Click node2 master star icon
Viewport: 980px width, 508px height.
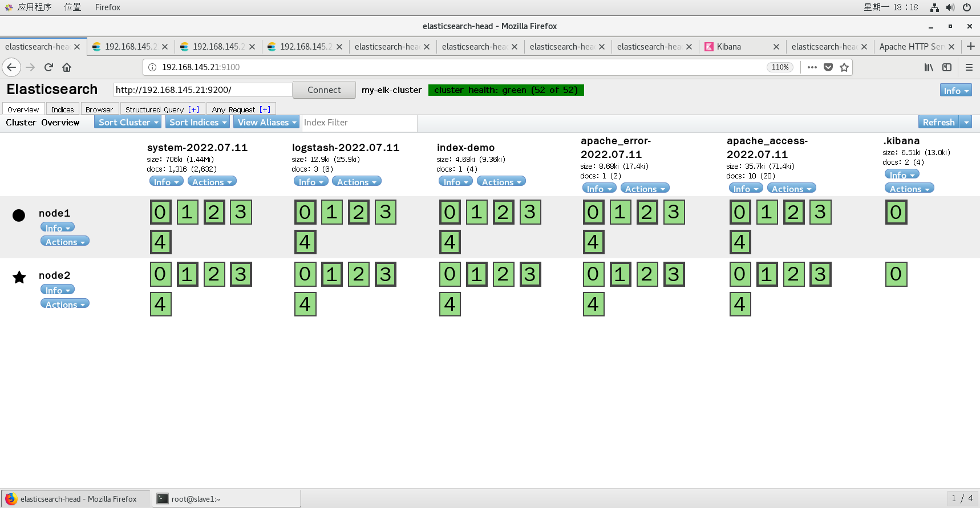point(19,277)
